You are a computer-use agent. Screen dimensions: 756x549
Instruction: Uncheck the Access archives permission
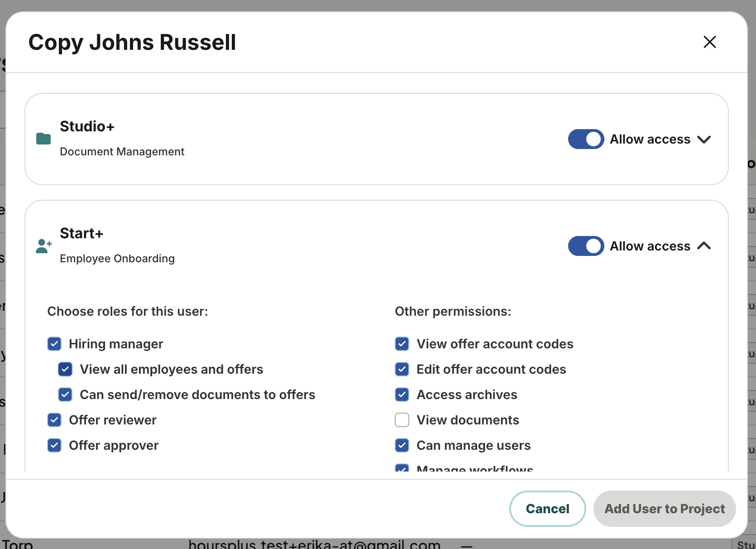point(402,395)
